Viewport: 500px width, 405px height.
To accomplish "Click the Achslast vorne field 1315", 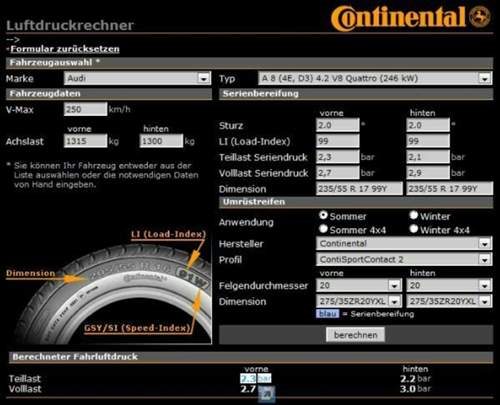I will coord(86,141).
